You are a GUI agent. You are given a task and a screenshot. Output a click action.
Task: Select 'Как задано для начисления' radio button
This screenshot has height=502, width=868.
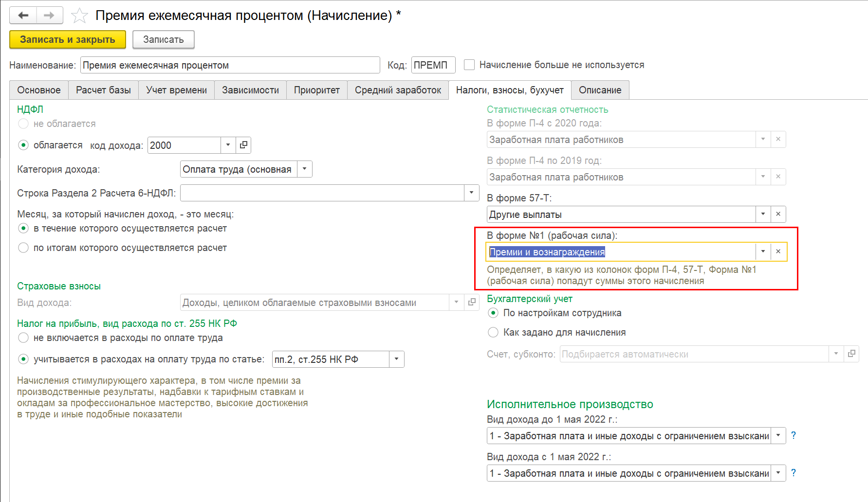point(493,332)
